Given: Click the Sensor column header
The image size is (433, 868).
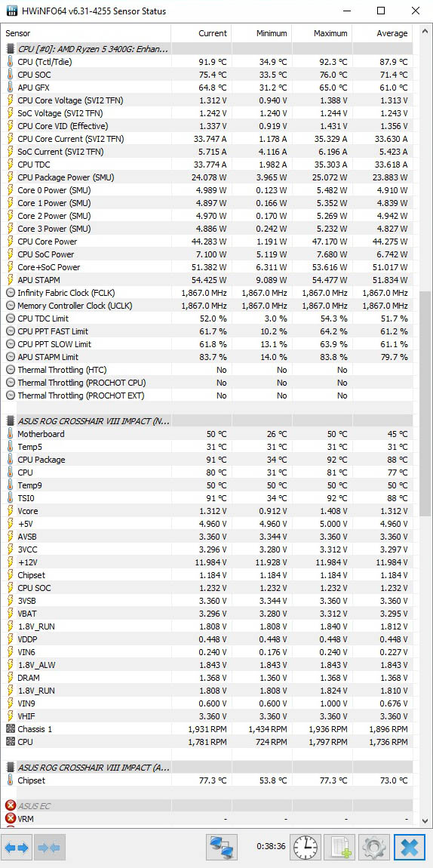Looking at the screenshot, I should tap(86, 33).
